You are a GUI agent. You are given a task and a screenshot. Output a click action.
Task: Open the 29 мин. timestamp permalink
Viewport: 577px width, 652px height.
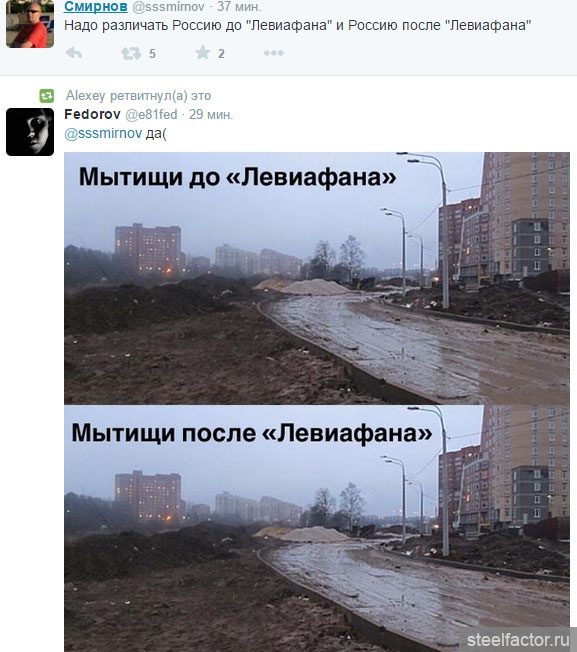[211, 114]
